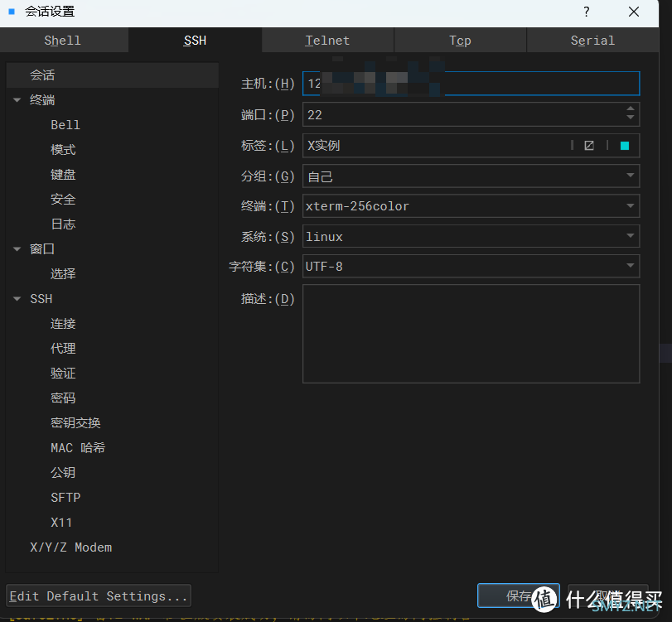Select 选择 under 窗口
This screenshot has height=622, width=672.
pyautogui.click(x=63, y=274)
